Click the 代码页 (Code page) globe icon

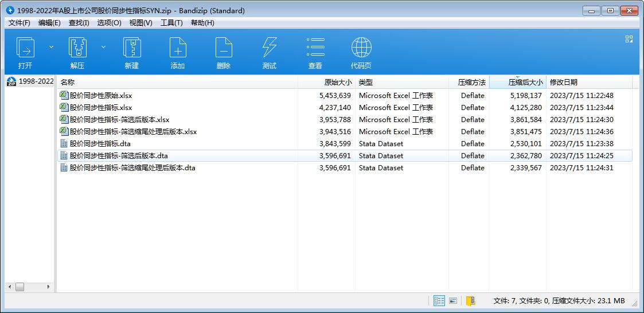click(x=361, y=47)
